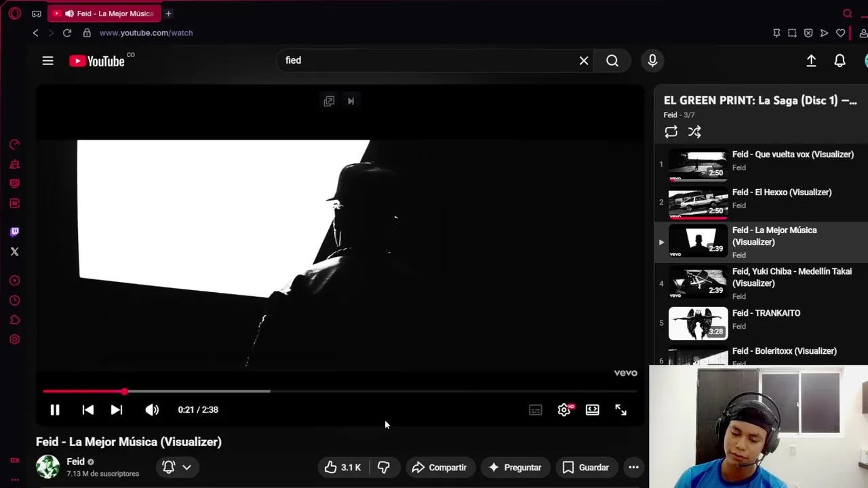View site info via padlock icon
This screenshot has height=488, width=868.
[87, 33]
